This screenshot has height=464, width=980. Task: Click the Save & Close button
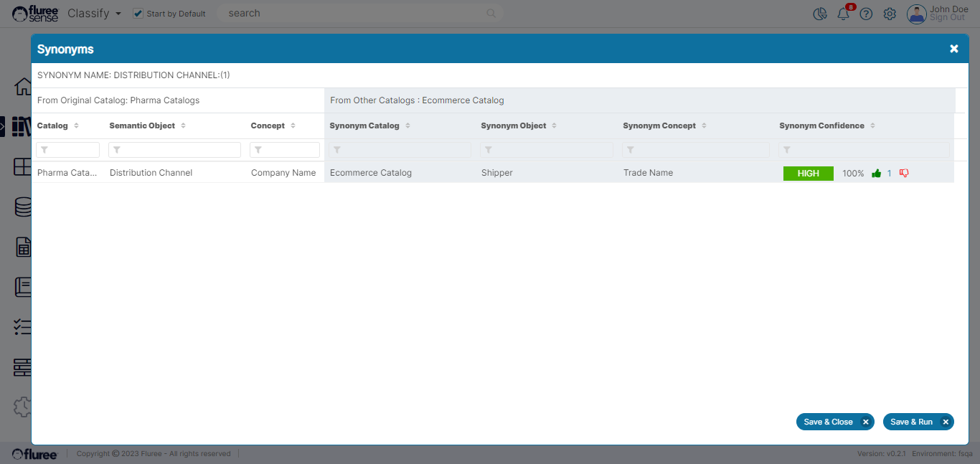(834, 422)
